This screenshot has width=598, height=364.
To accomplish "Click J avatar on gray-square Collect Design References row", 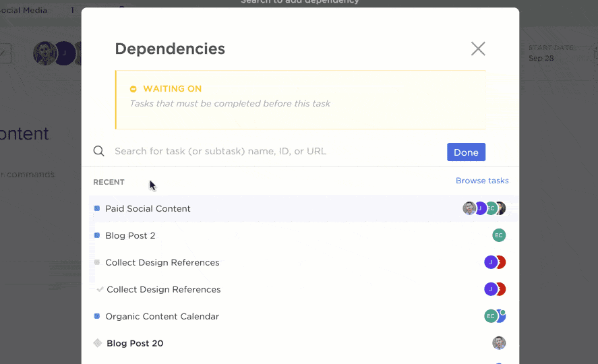I will [491, 262].
